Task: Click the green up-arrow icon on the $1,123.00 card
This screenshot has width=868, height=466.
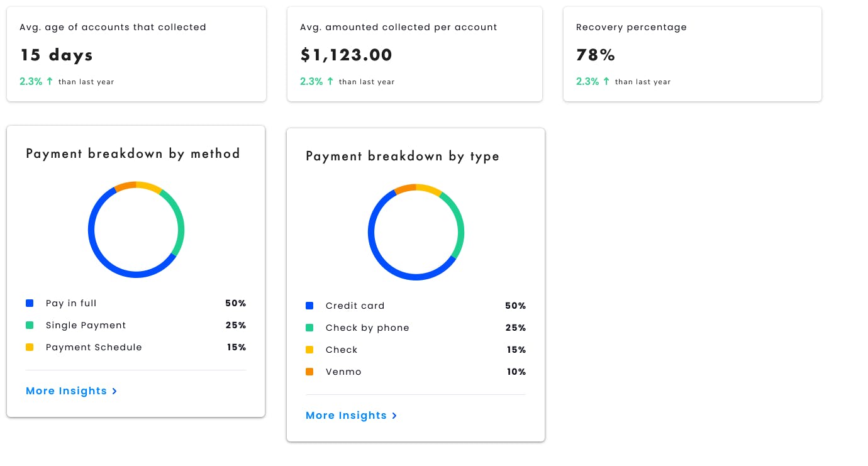Action: tap(330, 81)
